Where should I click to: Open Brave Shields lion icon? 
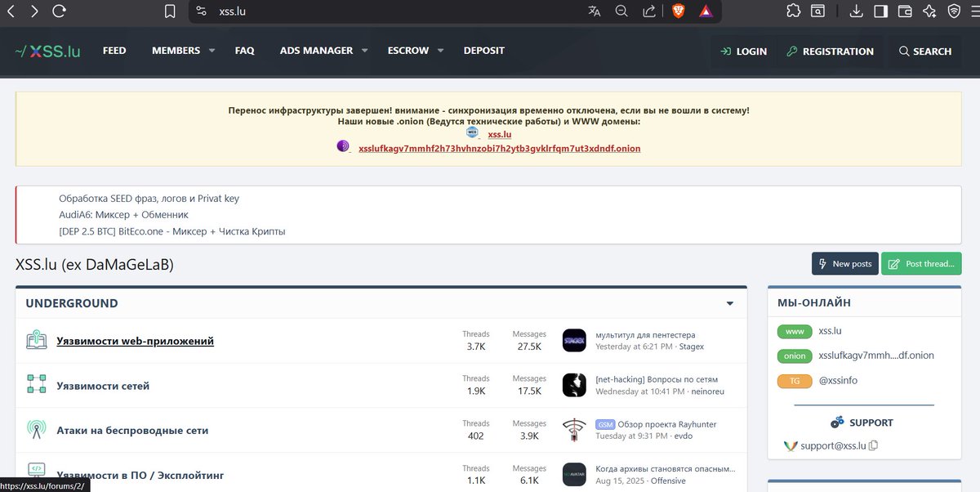(x=678, y=11)
